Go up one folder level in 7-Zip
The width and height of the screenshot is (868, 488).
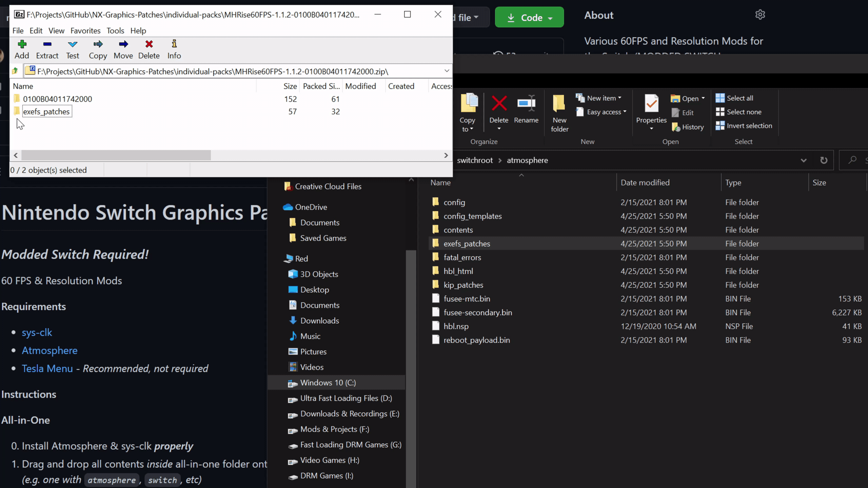pyautogui.click(x=15, y=71)
